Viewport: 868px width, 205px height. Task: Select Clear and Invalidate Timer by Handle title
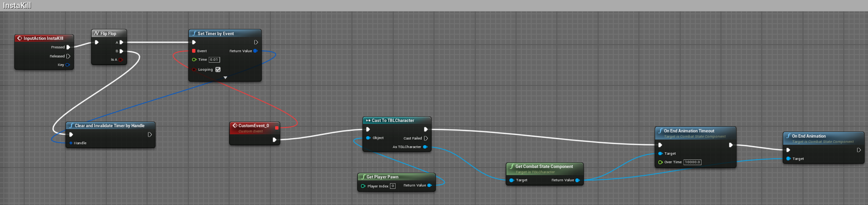point(110,126)
